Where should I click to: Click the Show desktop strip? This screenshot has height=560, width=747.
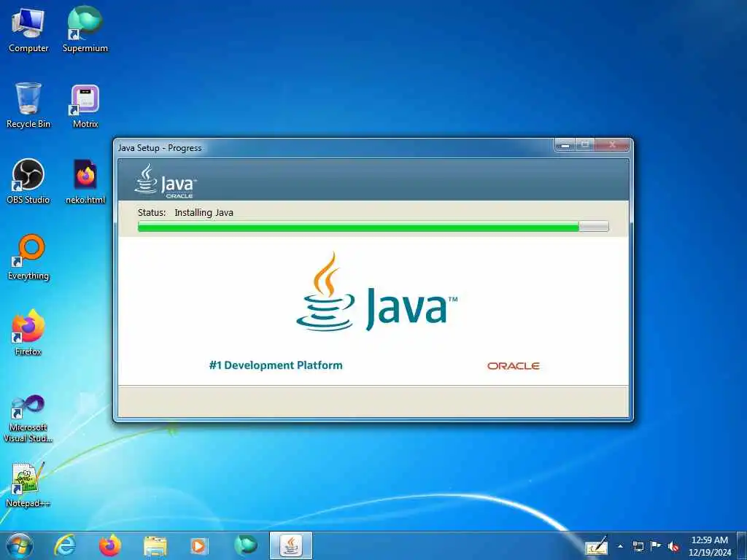[742, 545]
